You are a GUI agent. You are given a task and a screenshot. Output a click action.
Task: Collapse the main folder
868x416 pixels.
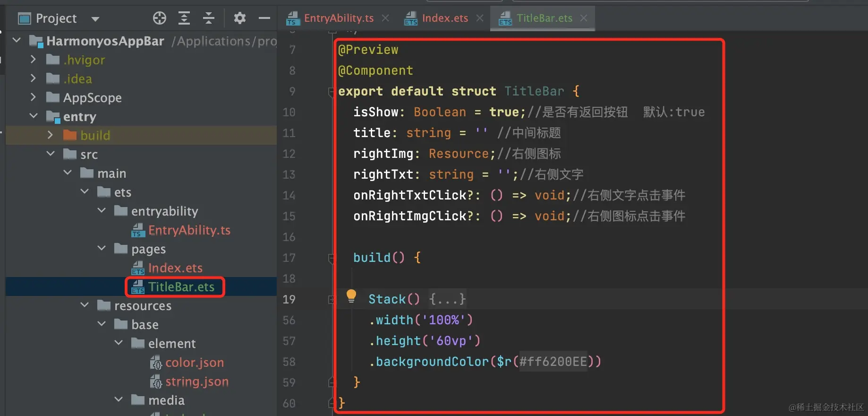[68, 173]
